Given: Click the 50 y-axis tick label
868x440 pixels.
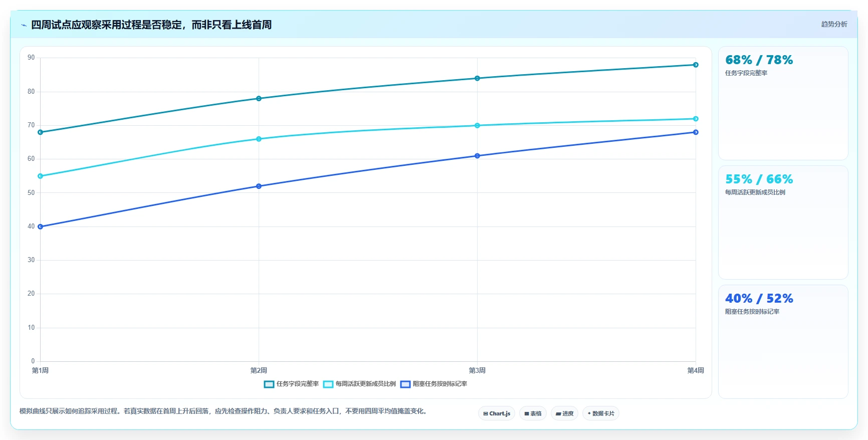Looking at the screenshot, I should (31, 193).
